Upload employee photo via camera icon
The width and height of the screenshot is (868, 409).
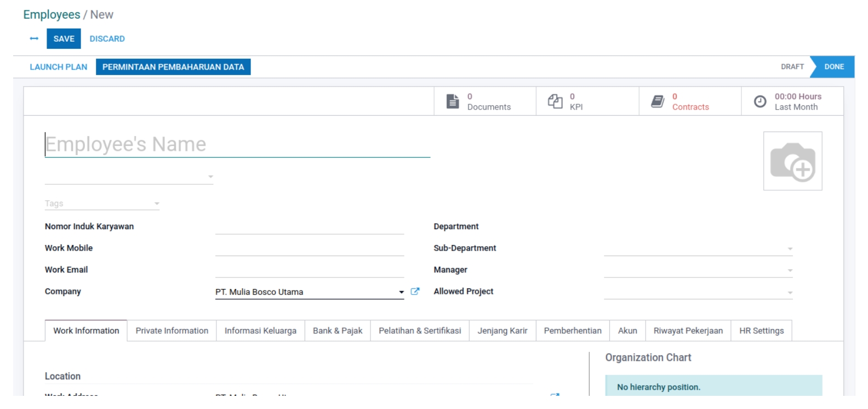(792, 161)
